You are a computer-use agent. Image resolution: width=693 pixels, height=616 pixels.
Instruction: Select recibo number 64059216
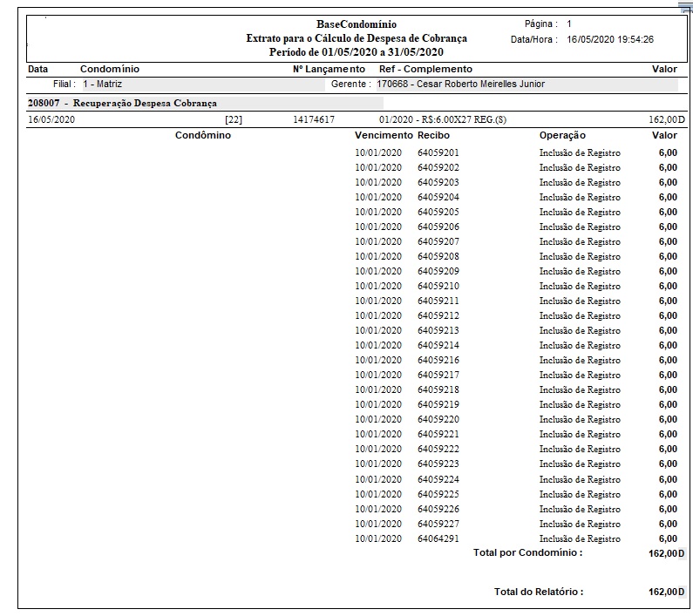coord(438,360)
